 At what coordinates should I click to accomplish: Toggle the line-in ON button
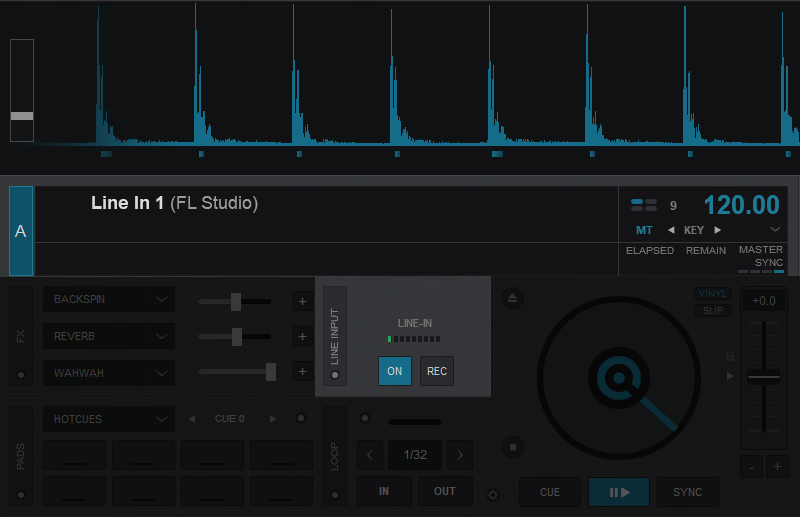click(x=395, y=371)
